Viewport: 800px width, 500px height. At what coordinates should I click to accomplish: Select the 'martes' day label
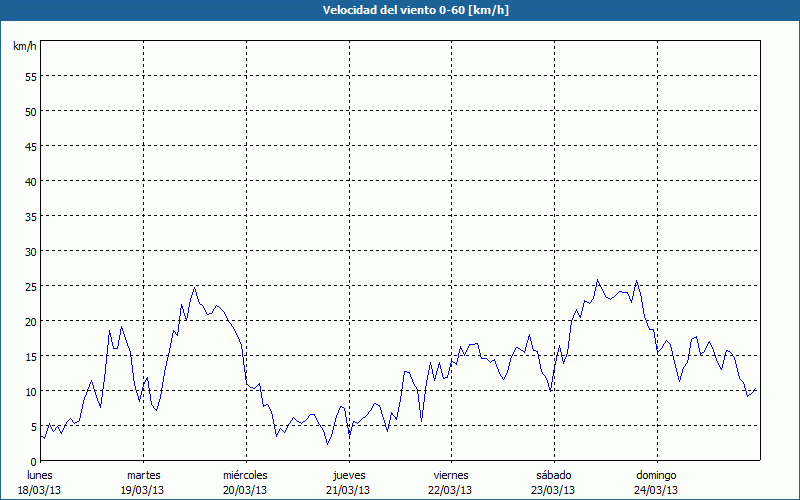[x=143, y=475]
